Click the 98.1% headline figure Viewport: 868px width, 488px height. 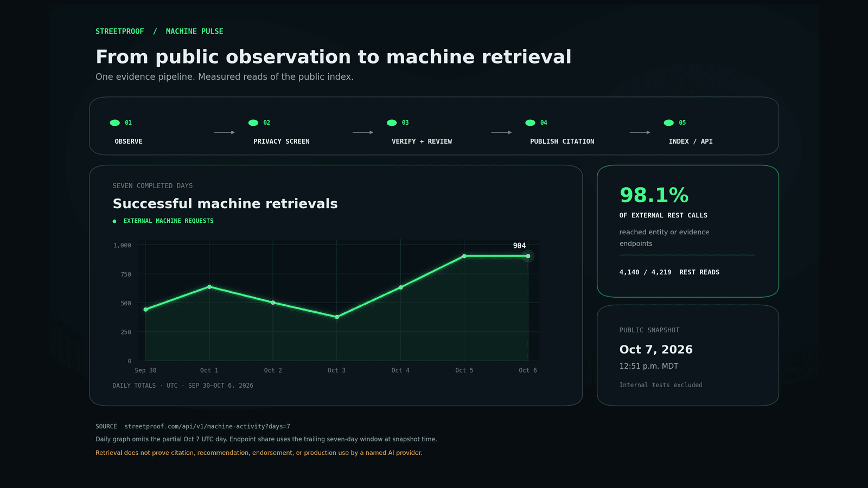tap(654, 195)
